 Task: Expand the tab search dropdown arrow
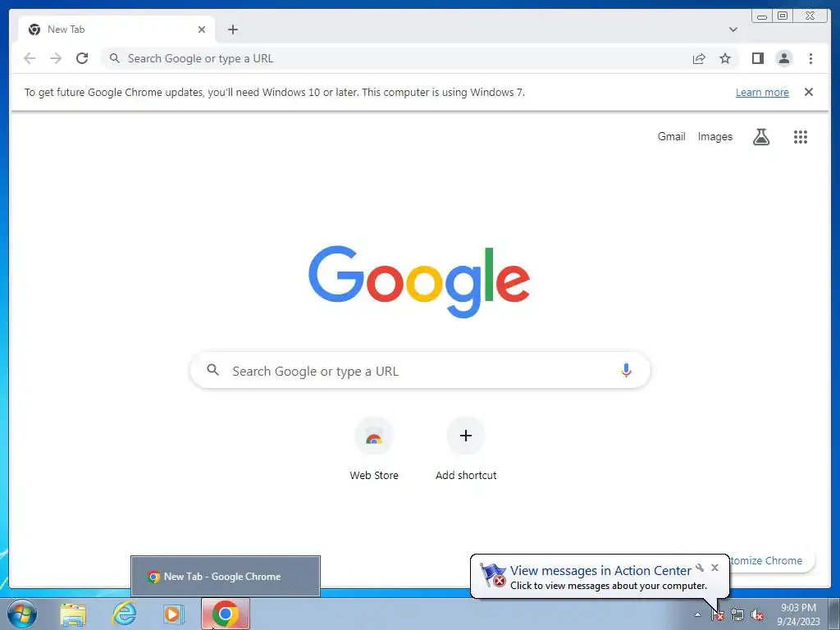tap(733, 30)
